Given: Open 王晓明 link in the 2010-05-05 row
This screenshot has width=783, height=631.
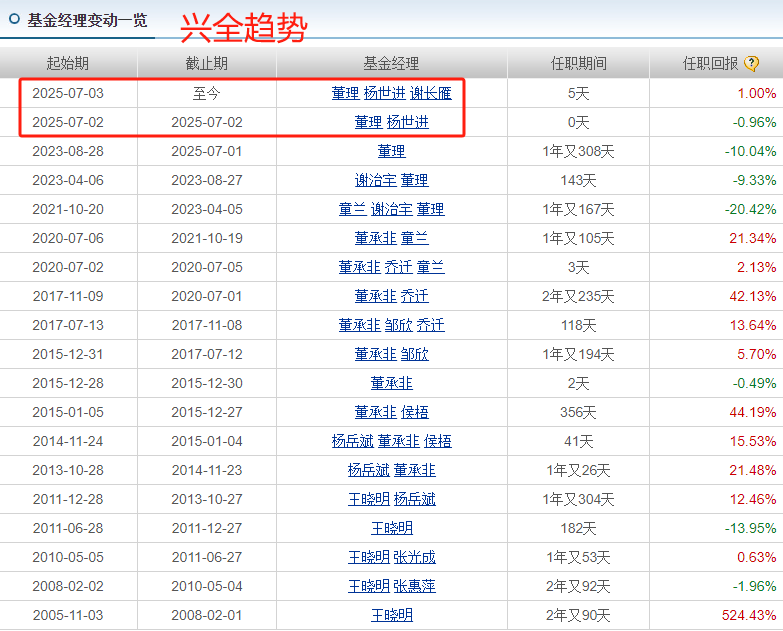Looking at the screenshot, I should 369,557.
